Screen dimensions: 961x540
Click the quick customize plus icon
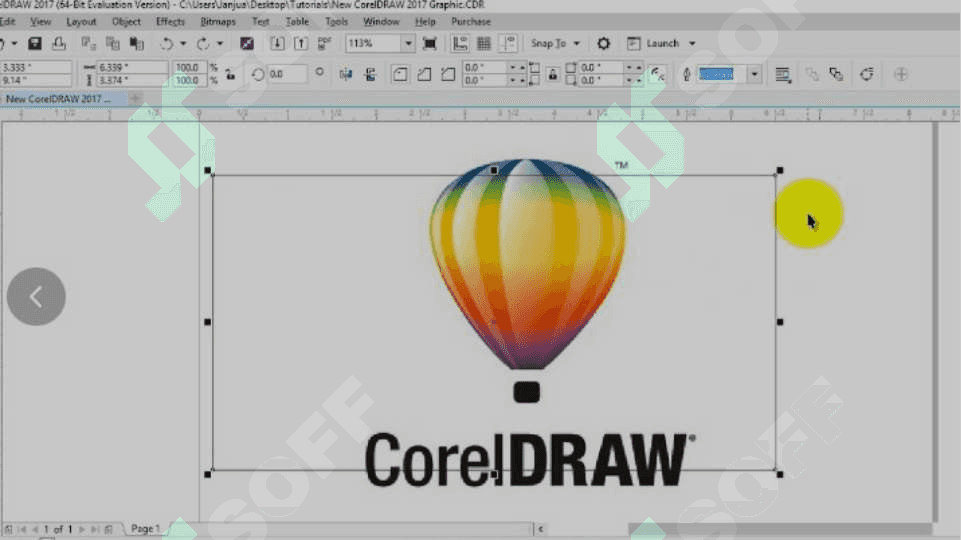click(x=900, y=74)
